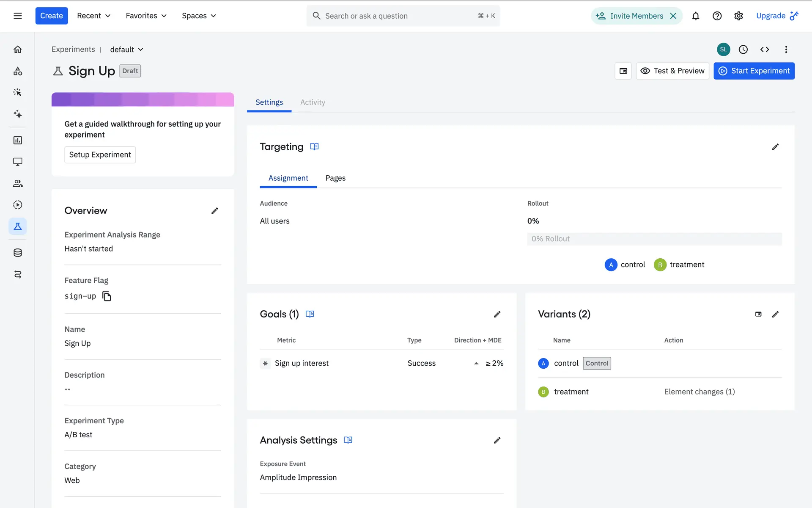Open notifications bell icon

[x=695, y=16]
